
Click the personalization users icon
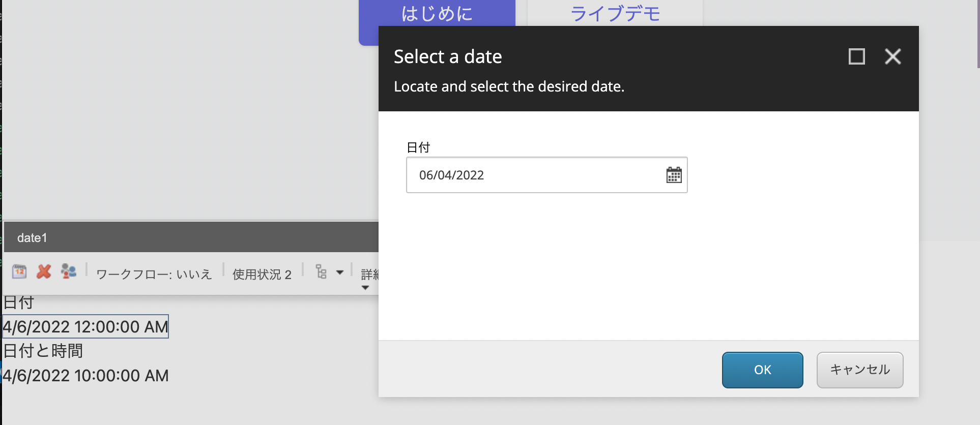tap(68, 271)
